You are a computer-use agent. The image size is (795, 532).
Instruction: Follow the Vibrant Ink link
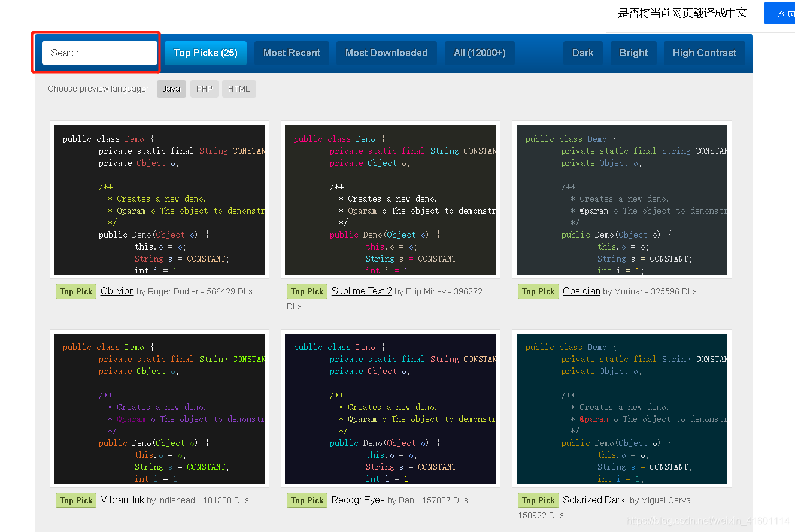[x=122, y=500]
